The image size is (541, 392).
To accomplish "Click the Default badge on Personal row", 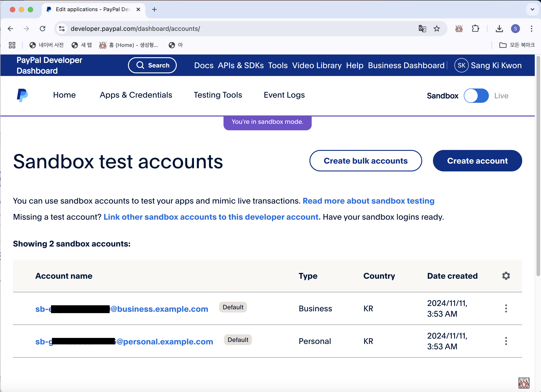I will [x=238, y=339].
